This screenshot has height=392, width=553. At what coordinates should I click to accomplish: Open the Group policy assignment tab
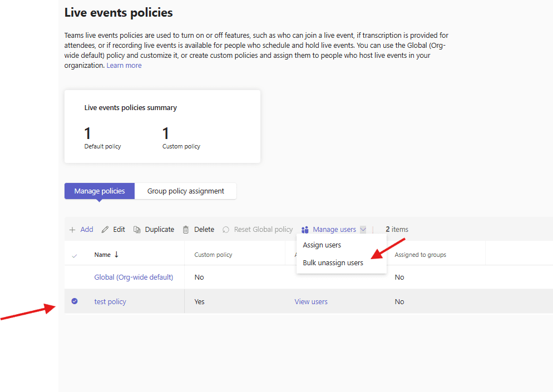186,191
